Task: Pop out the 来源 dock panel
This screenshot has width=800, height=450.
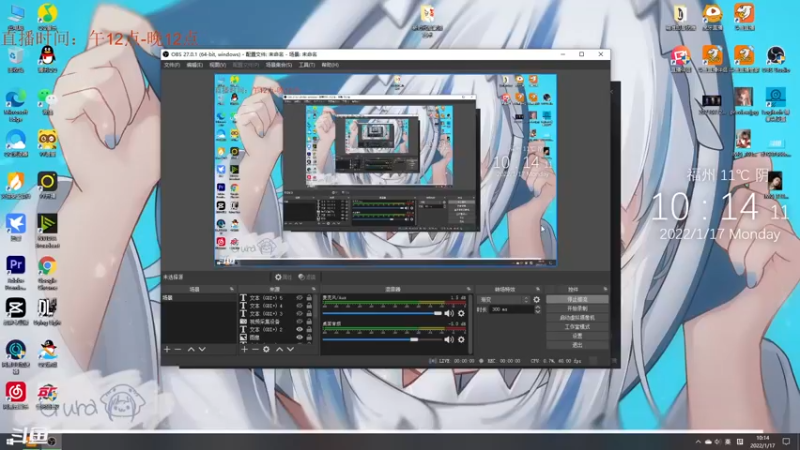Action: click(314, 289)
